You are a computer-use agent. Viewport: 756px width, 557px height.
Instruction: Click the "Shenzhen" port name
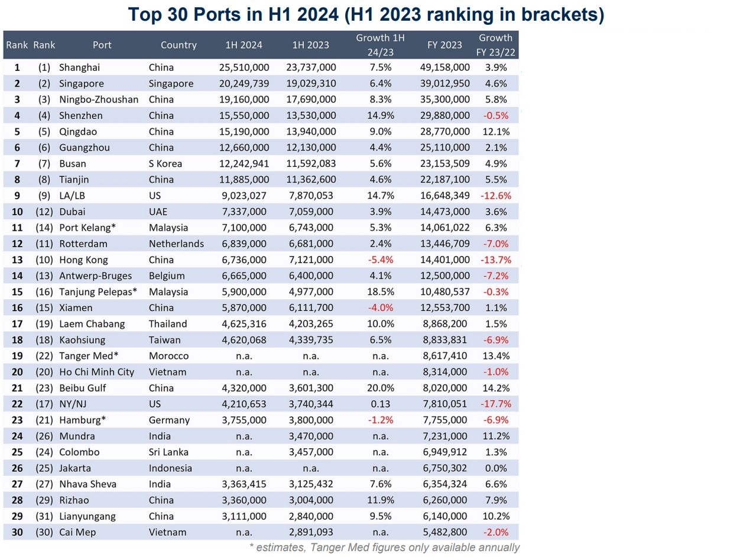pyautogui.click(x=81, y=115)
